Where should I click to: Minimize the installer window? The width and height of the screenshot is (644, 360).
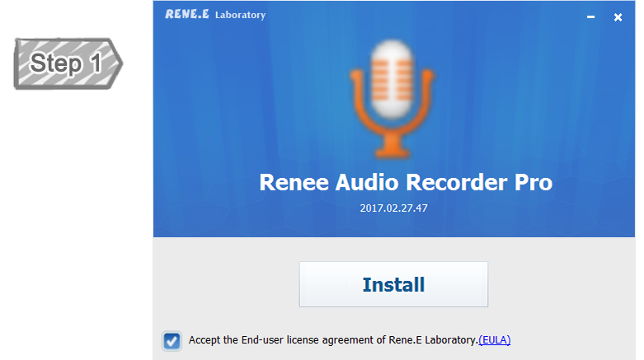pyautogui.click(x=590, y=17)
